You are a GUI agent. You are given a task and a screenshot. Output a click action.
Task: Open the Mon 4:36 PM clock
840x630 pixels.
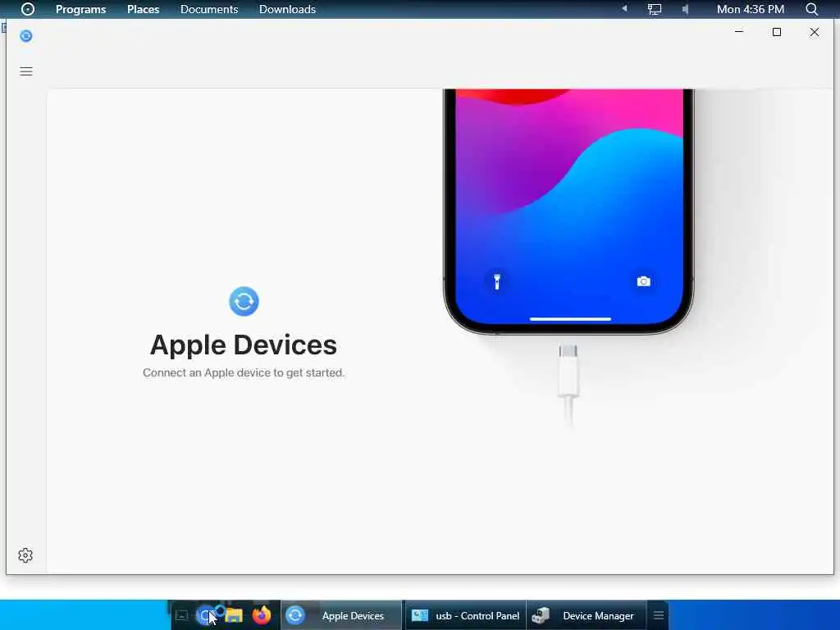click(x=750, y=9)
